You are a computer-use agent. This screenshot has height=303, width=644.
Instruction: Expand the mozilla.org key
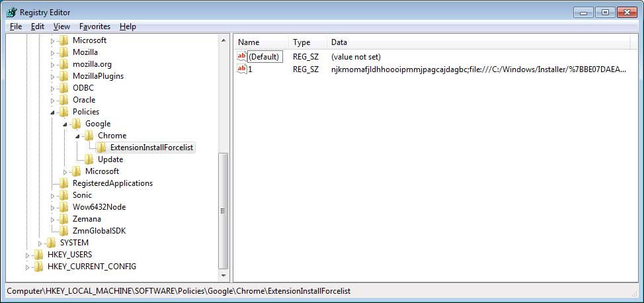pos(52,65)
